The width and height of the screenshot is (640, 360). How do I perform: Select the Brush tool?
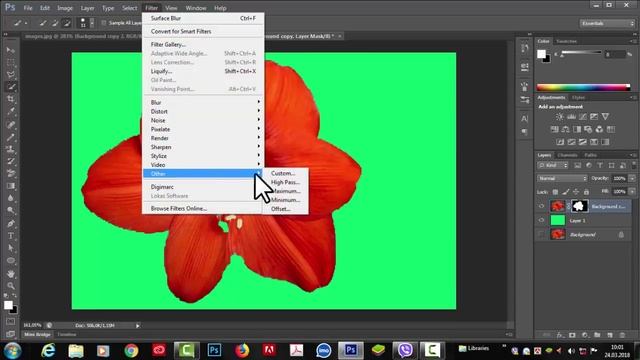[x=11, y=137]
